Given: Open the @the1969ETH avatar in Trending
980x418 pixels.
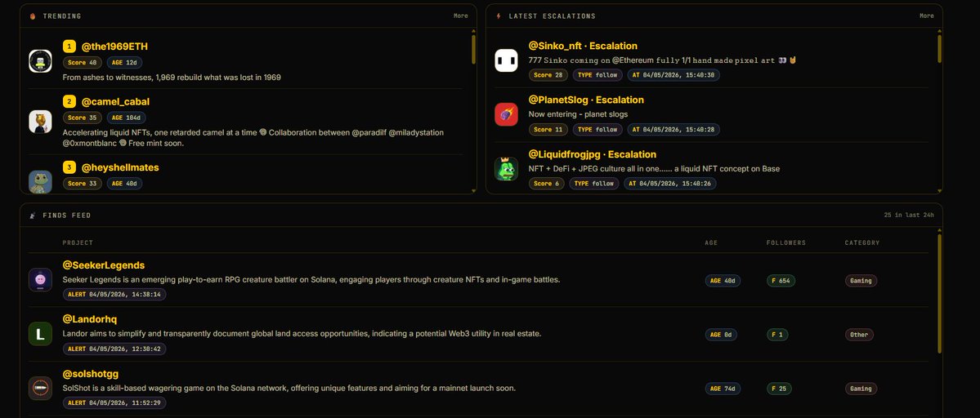Looking at the screenshot, I should pos(40,61).
